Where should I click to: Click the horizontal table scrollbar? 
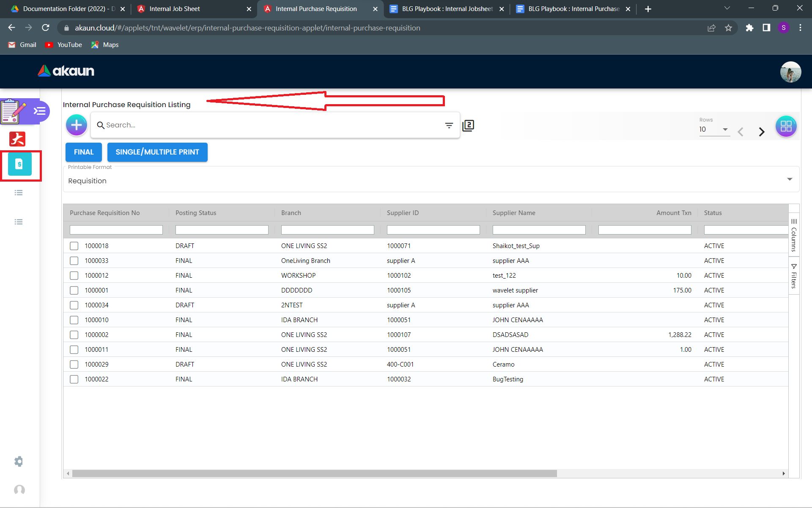tap(314, 473)
